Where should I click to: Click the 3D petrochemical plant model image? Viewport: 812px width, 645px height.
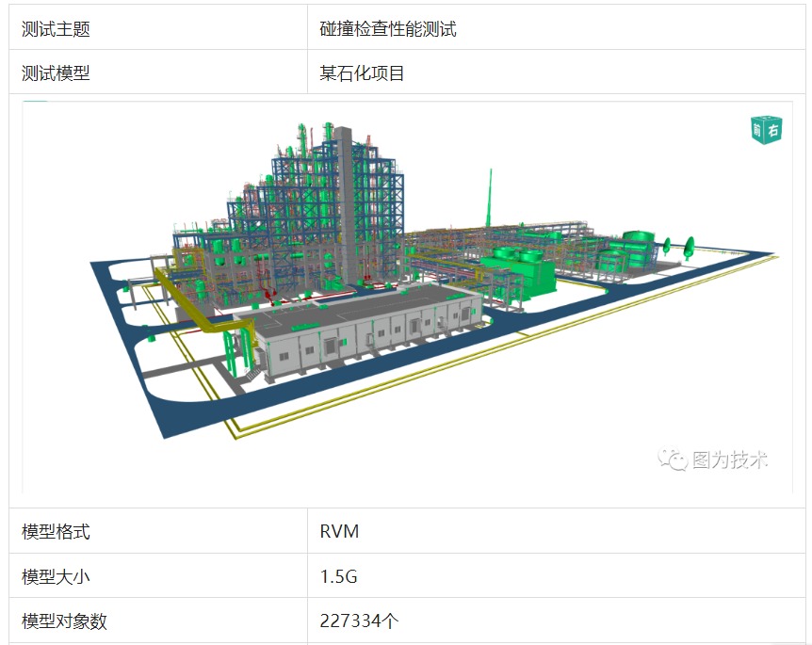point(408,298)
